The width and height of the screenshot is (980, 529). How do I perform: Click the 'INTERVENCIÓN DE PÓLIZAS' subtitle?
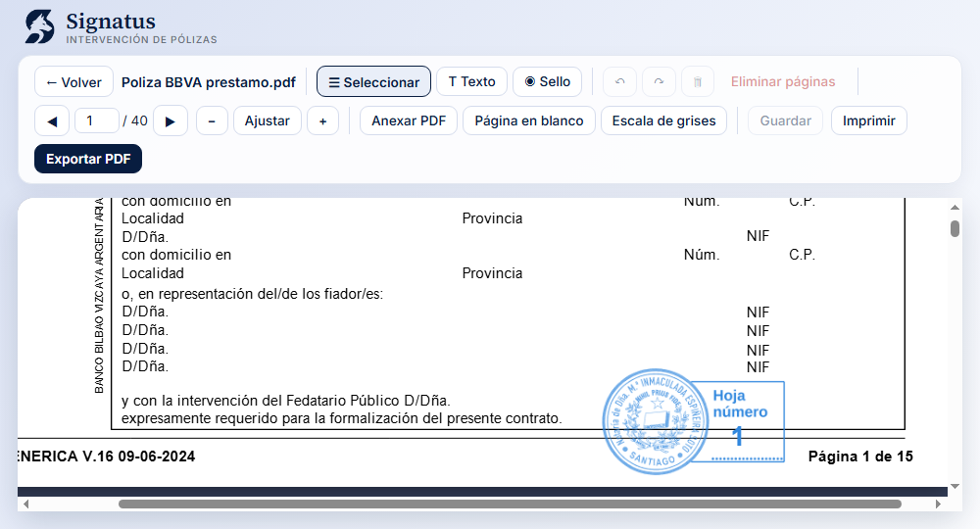coord(141,39)
